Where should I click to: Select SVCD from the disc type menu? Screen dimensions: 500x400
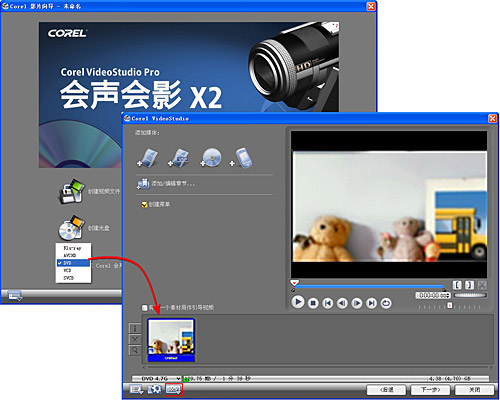(73, 278)
